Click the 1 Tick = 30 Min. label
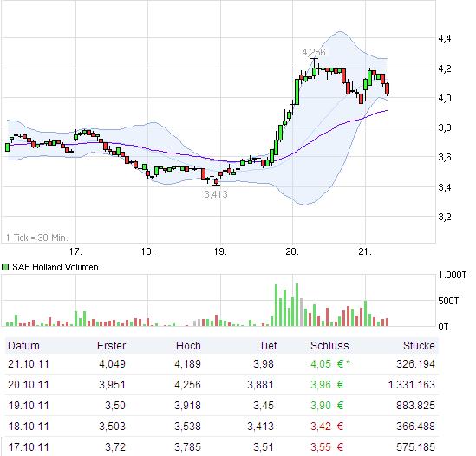Viewport: 476px width, 456px height. (x=37, y=238)
